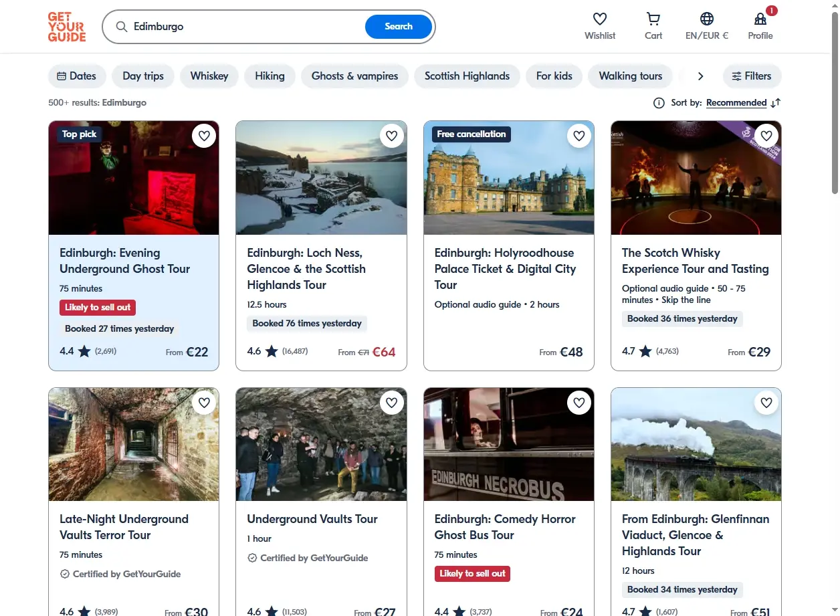Select the For kids chip
This screenshot has height=616, width=840.
click(554, 76)
